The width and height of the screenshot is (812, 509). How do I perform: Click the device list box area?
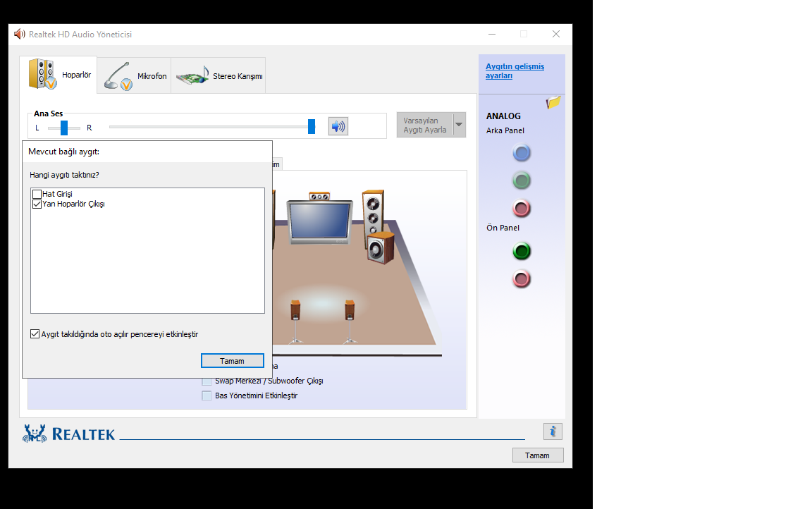point(147,250)
